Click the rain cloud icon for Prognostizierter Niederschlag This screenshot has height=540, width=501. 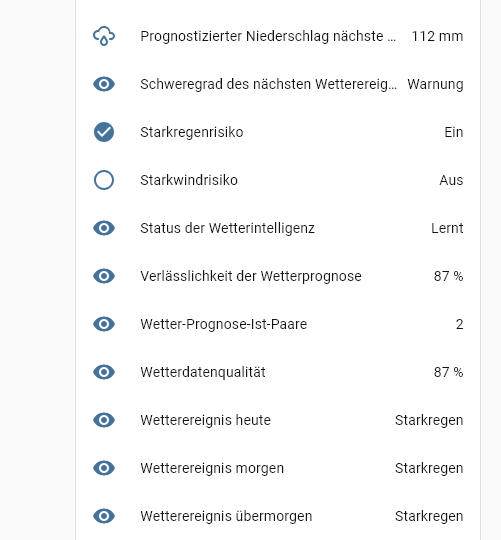click(x=104, y=36)
